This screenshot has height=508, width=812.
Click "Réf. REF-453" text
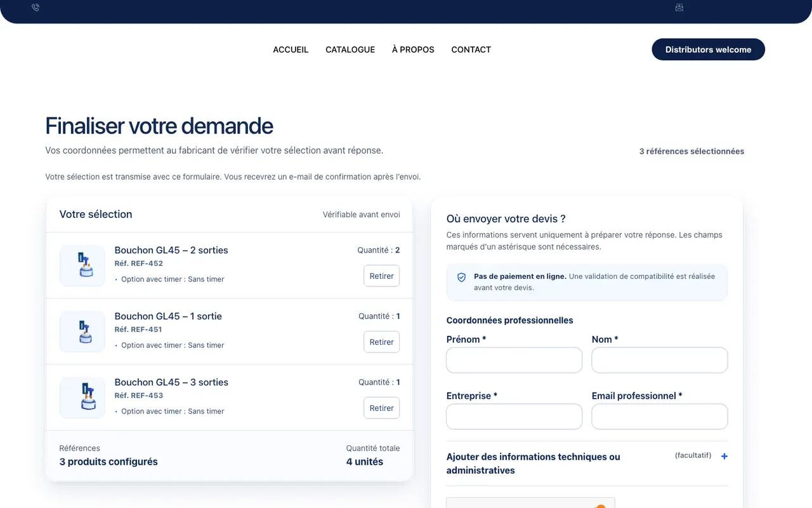(139, 396)
